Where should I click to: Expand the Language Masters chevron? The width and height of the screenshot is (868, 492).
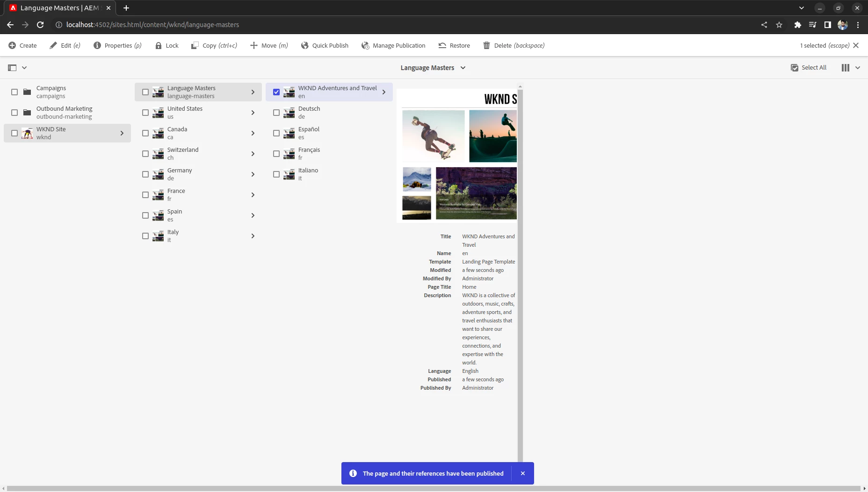(x=253, y=92)
